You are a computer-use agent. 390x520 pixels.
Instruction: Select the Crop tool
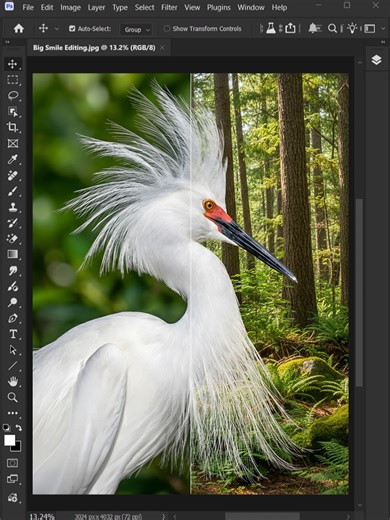coord(13,127)
